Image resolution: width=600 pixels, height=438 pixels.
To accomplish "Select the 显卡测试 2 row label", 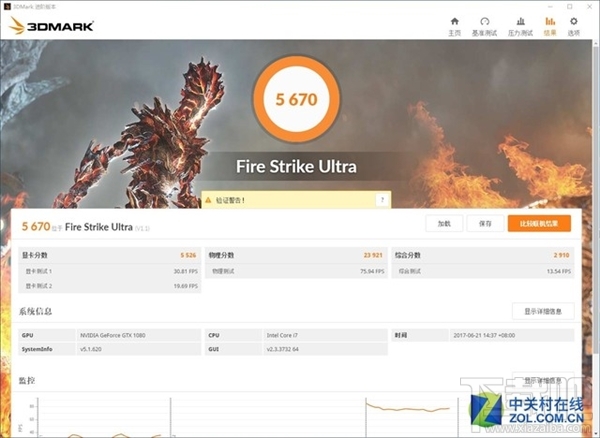I will click(39, 286).
